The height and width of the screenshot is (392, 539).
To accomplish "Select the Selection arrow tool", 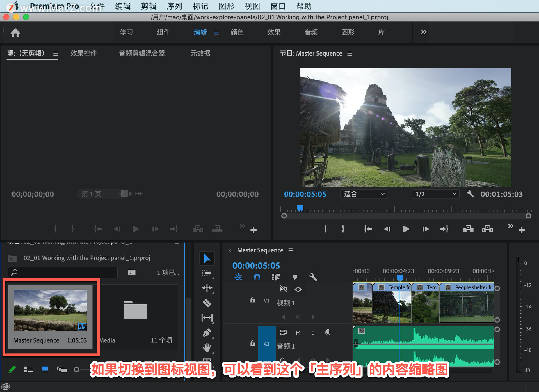I will click(x=207, y=259).
